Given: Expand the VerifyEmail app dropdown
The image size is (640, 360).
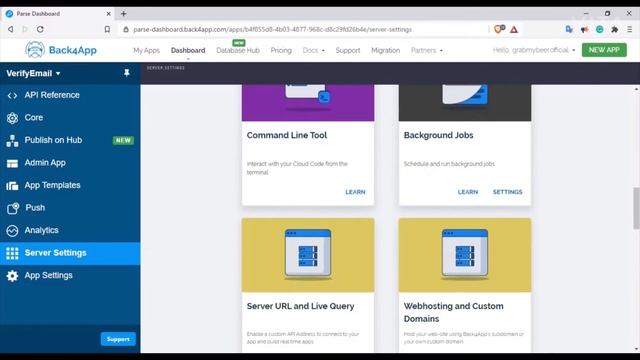Looking at the screenshot, I should click(33, 73).
